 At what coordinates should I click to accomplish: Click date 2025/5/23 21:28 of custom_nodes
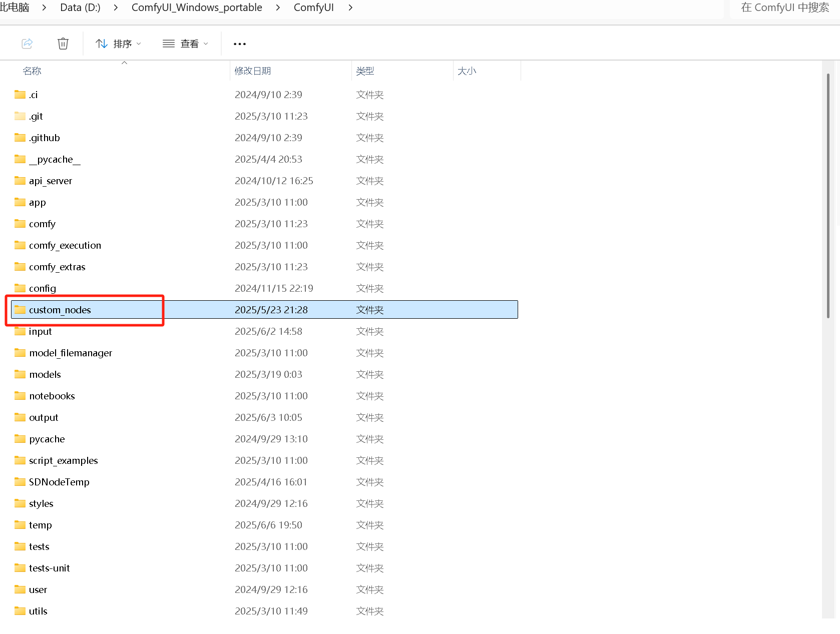tap(271, 310)
